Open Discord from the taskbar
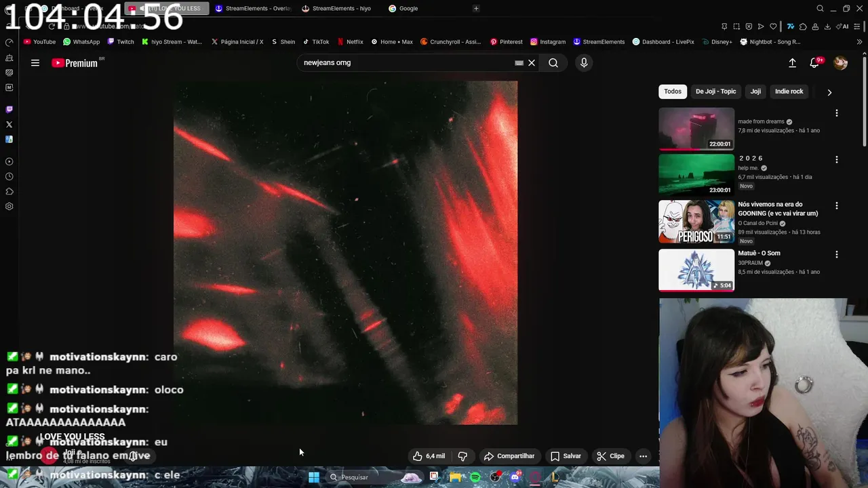 515,477
